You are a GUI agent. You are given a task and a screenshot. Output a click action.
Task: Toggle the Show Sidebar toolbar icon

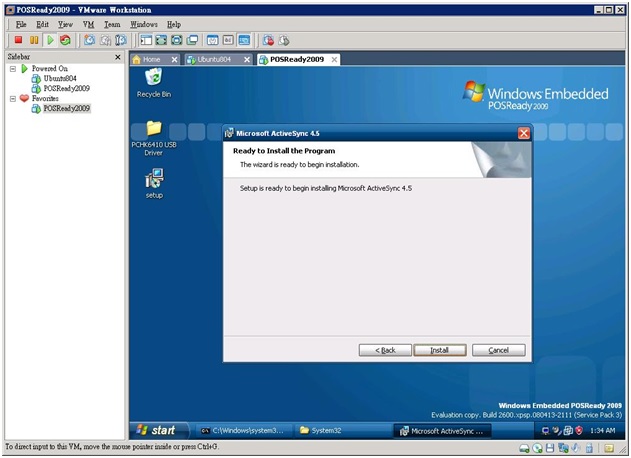click(x=146, y=40)
